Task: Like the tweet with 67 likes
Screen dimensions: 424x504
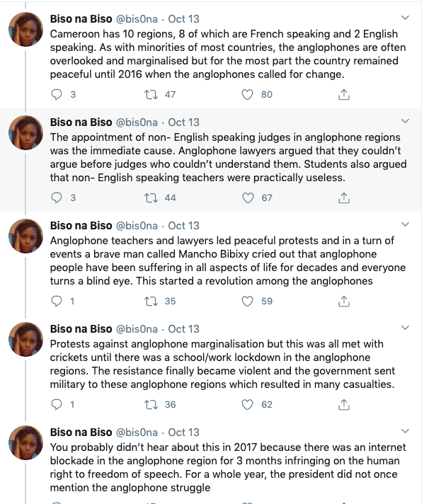Action: coord(247,197)
